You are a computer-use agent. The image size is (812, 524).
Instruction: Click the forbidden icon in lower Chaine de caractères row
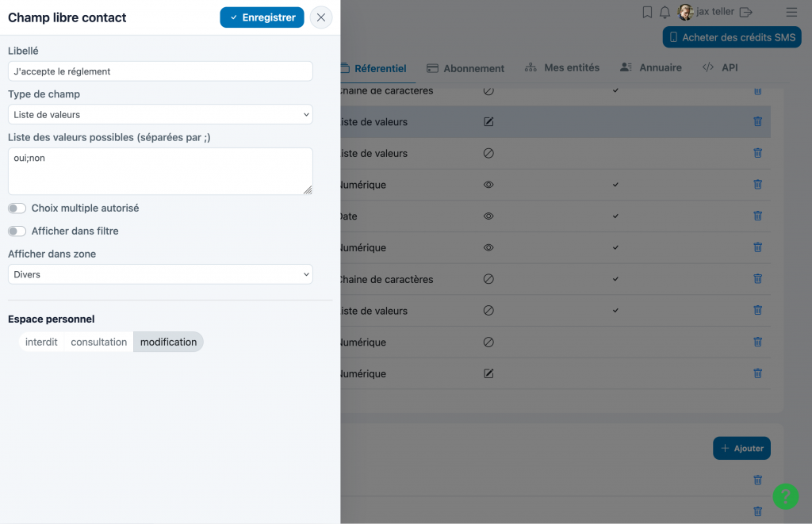click(488, 279)
